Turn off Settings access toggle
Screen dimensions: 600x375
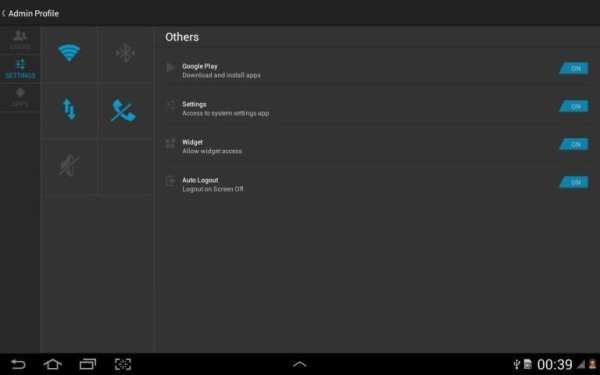point(574,106)
